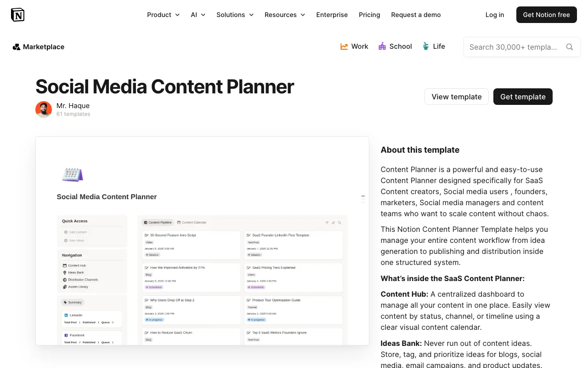Open the template preview image
The width and height of the screenshot is (588, 368).
(x=202, y=241)
